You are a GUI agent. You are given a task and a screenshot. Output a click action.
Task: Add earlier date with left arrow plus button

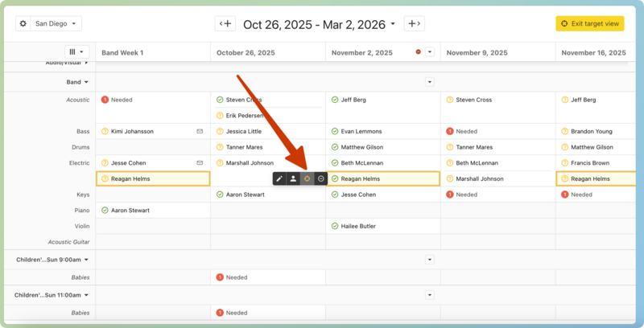click(x=225, y=24)
